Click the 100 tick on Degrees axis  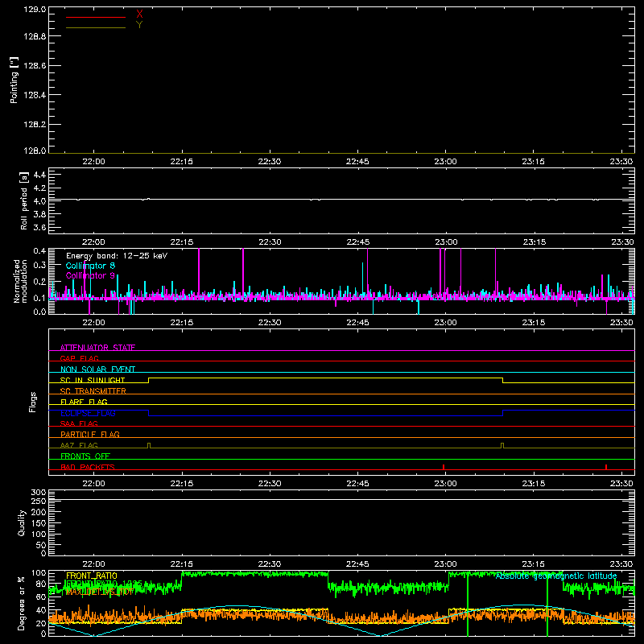click(39, 573)
